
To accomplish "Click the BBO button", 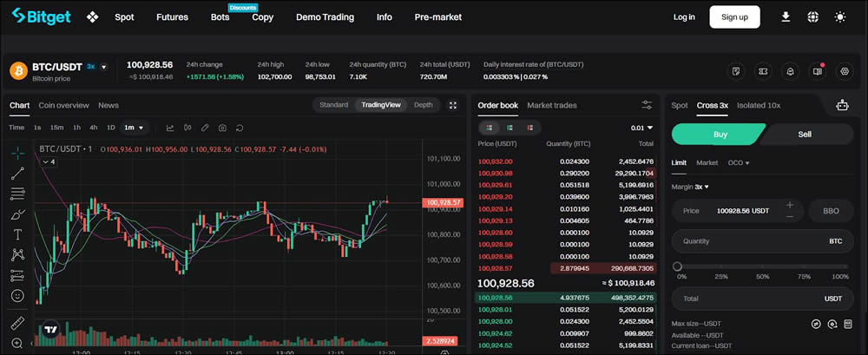I will tap(830, 211).
